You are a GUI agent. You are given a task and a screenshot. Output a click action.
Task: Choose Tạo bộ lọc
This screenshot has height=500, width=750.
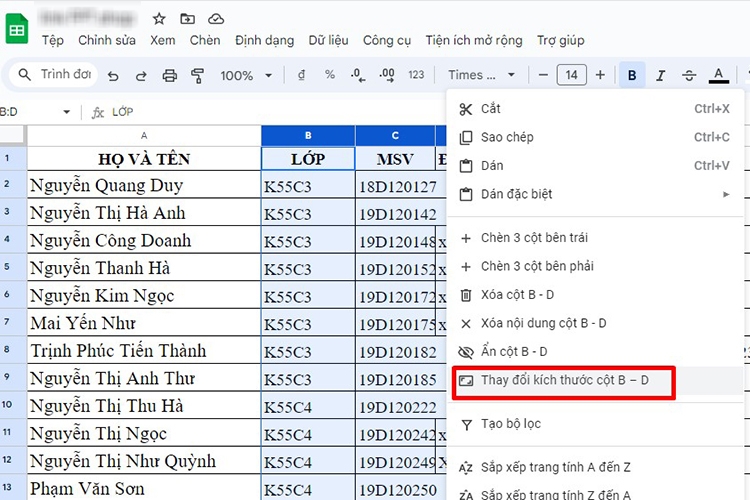coord(595,424)
